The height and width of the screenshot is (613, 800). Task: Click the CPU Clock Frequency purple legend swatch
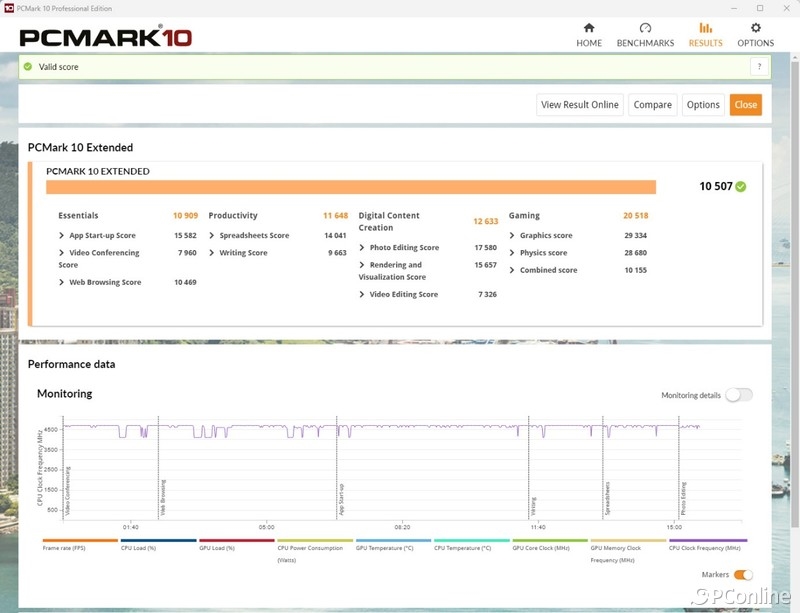[707, 541]
